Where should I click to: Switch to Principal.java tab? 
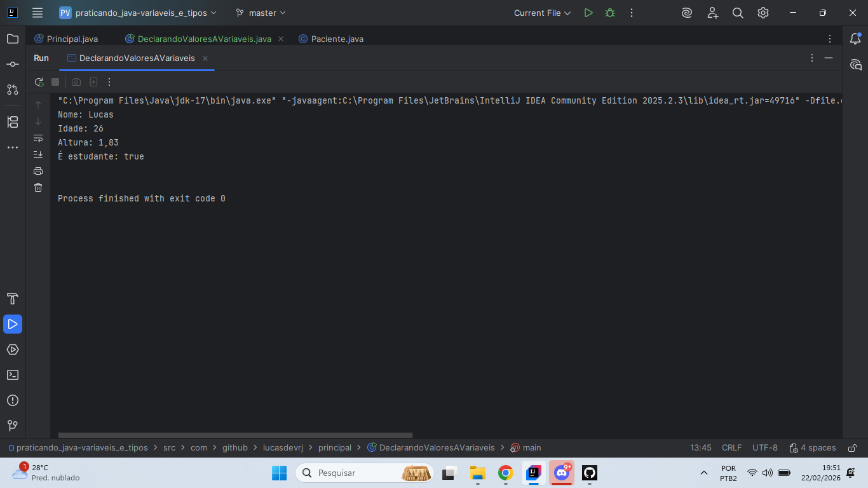coord(66,39)
